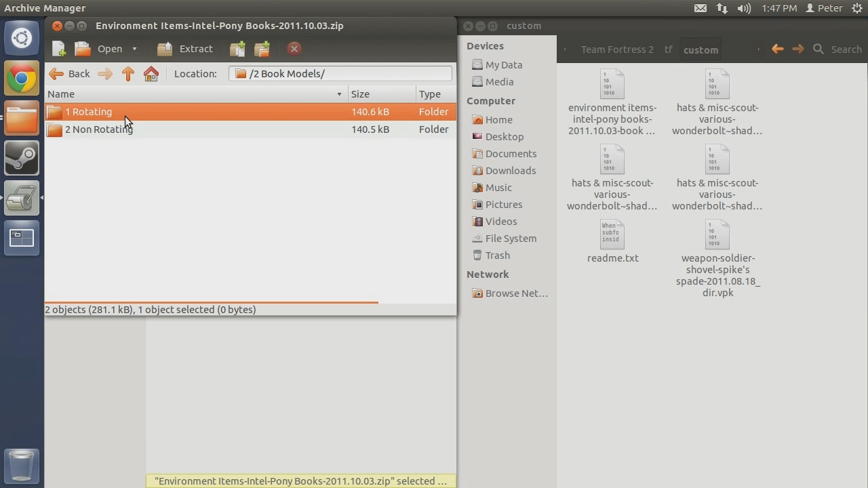Create a new archive via toolbar icon
This screenshot has width=868, height=488.
pyautogui.click(x=59, y=49)
